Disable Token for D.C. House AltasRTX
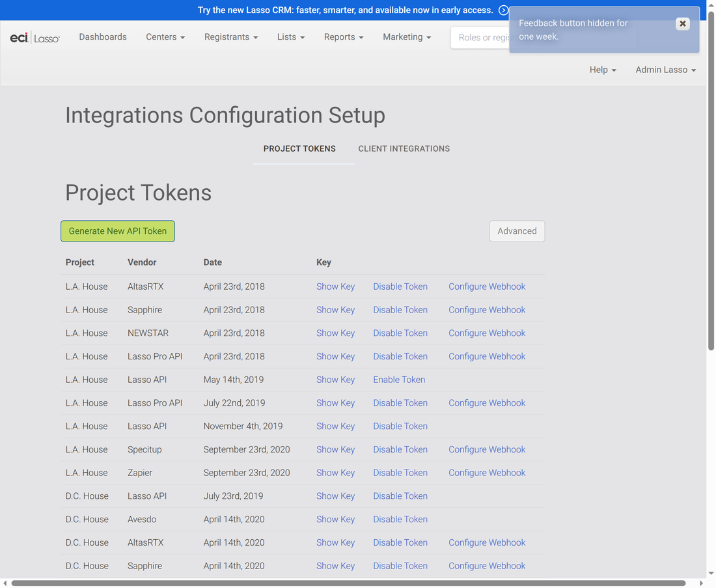The height and width of the screenshot is (588, 716). pyautogui.click(x=400, y=543)
